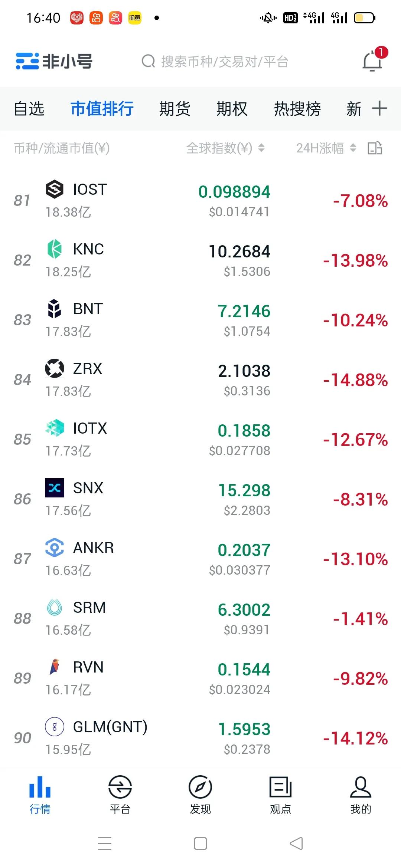The width and height of the screenshot is (401, 868).
Task: Select the 热搜榜 tab
Action: coord(297,109)
